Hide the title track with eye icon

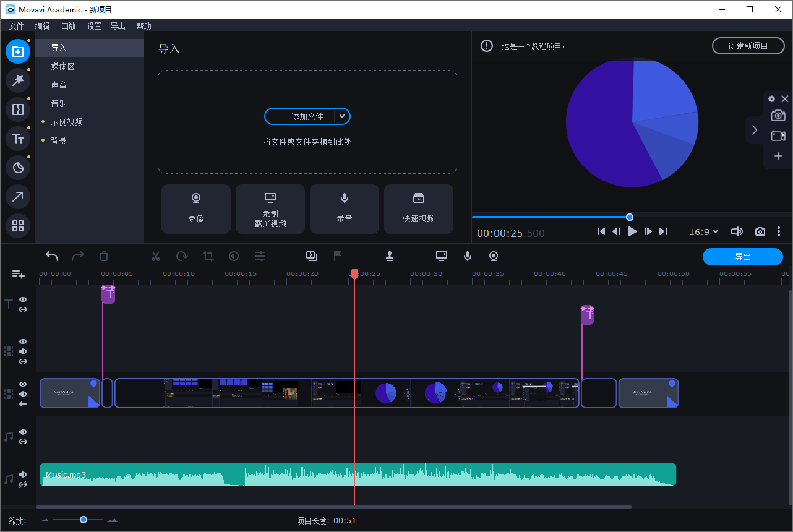click(x=23, y=299)
